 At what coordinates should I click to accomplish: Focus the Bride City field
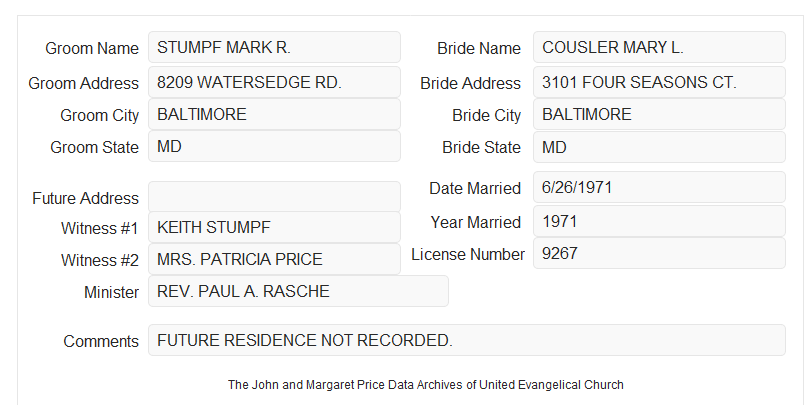click(659, 114)
